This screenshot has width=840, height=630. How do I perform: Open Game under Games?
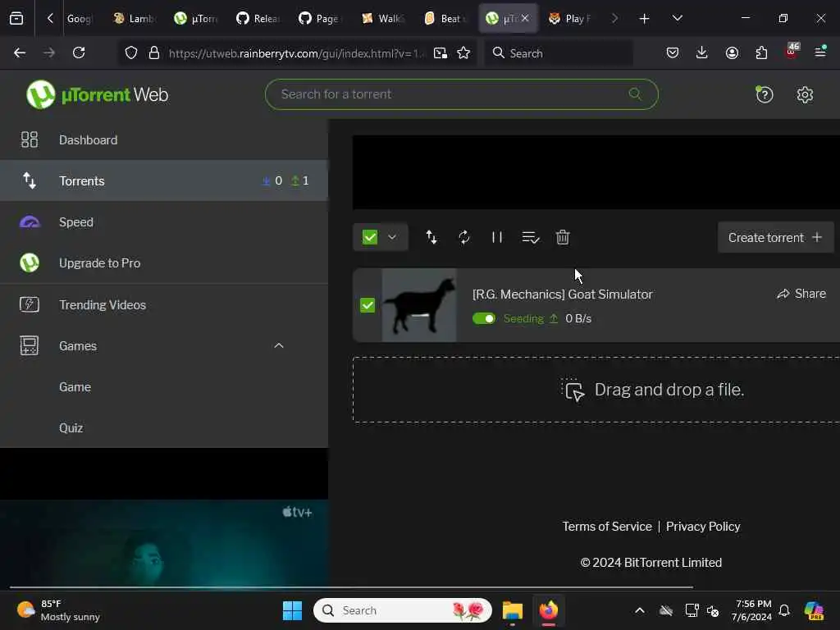(164, 387)
